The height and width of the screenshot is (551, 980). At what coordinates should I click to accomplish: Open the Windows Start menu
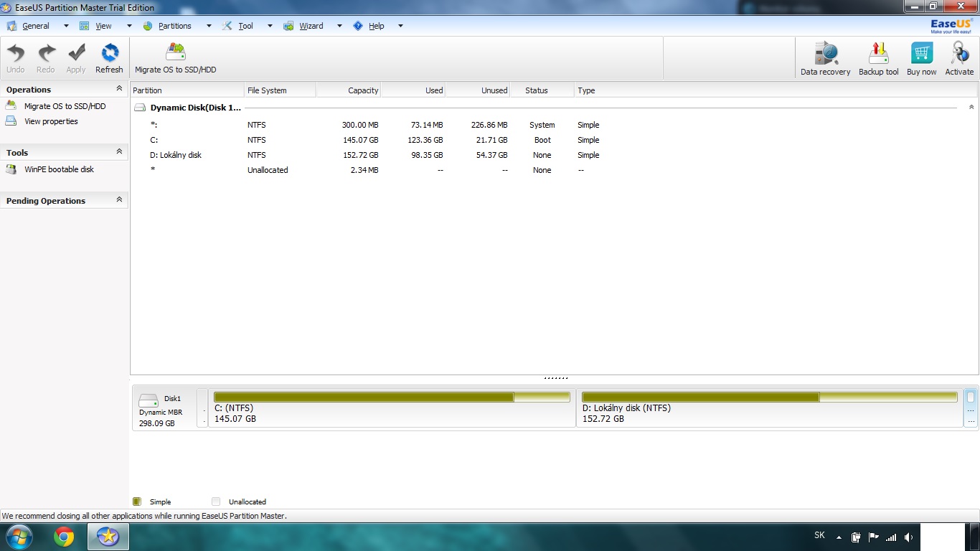pyautogui.click(x=19, y=537)
